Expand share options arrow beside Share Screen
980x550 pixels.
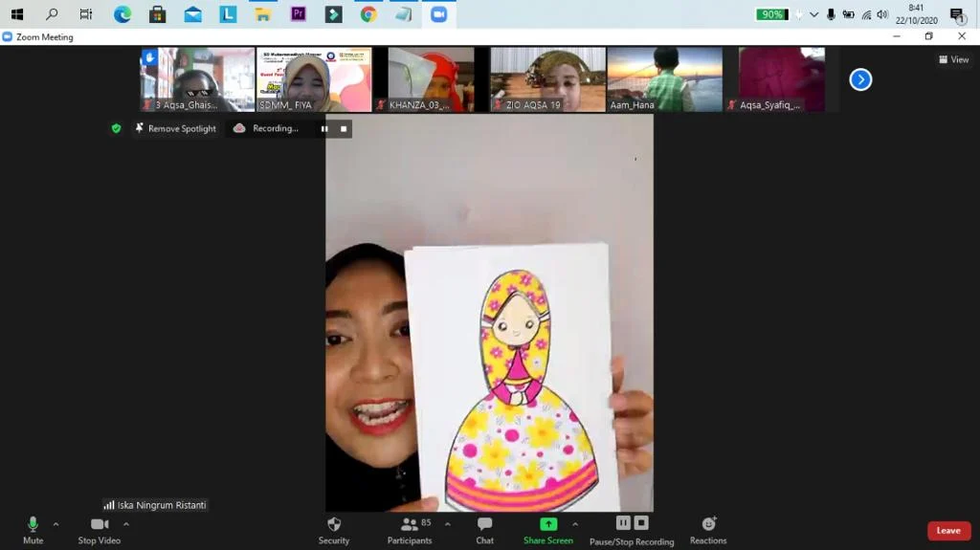click(x=575, y=524)
